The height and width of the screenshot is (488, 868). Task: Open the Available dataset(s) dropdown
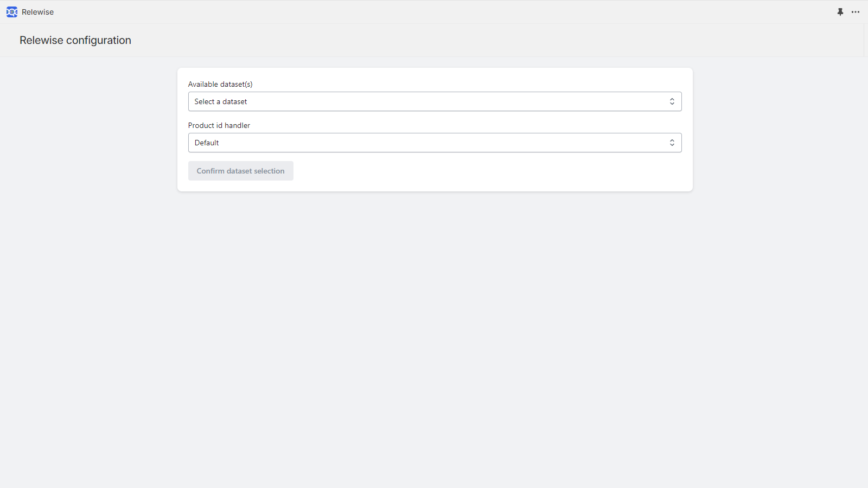[435, 101]
